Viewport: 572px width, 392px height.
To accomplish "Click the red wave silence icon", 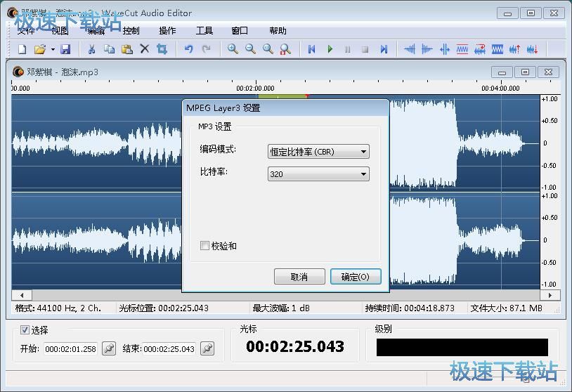I will 462,49.
